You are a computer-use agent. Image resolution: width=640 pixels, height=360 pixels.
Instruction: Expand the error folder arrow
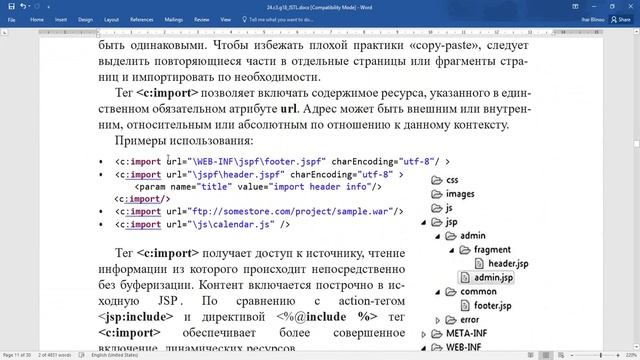[x=438, y=320]
